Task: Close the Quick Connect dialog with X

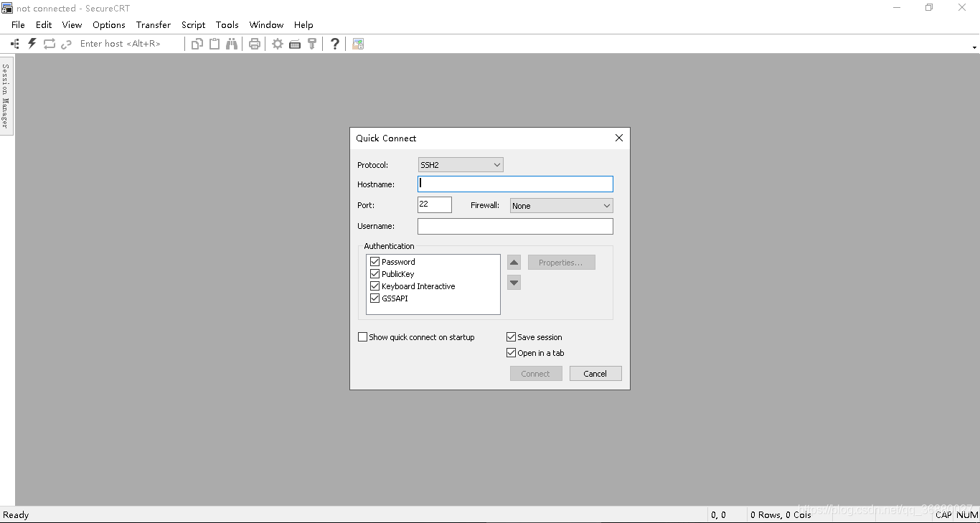Action: click(x=619, y=138)
